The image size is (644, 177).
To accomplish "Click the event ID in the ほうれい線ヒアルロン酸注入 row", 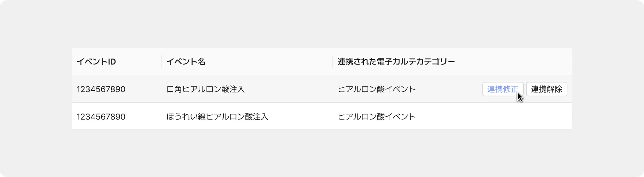I will (x=101, y=117).
